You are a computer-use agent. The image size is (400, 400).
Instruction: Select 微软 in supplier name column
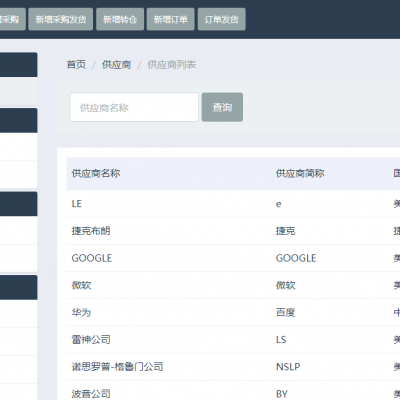point(81,285)
